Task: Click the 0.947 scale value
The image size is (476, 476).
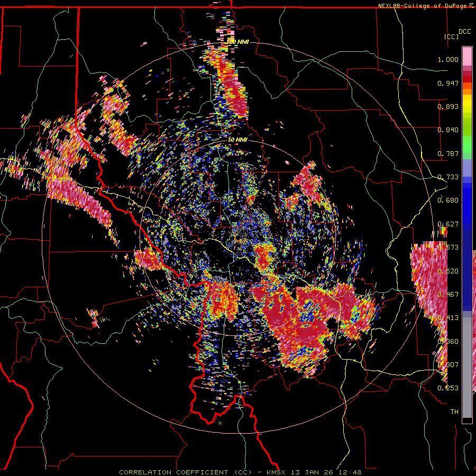Action: [448, 83]
